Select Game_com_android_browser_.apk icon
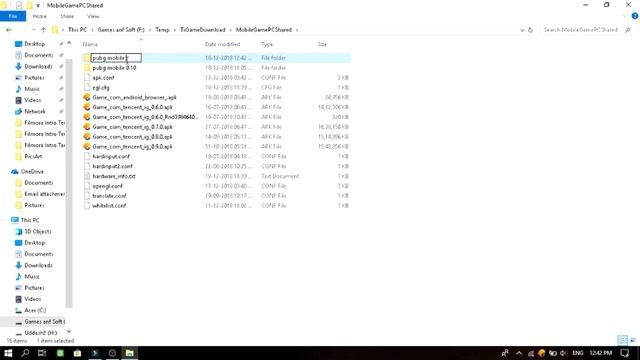640x360 pixels. click(x=87, y=97)
